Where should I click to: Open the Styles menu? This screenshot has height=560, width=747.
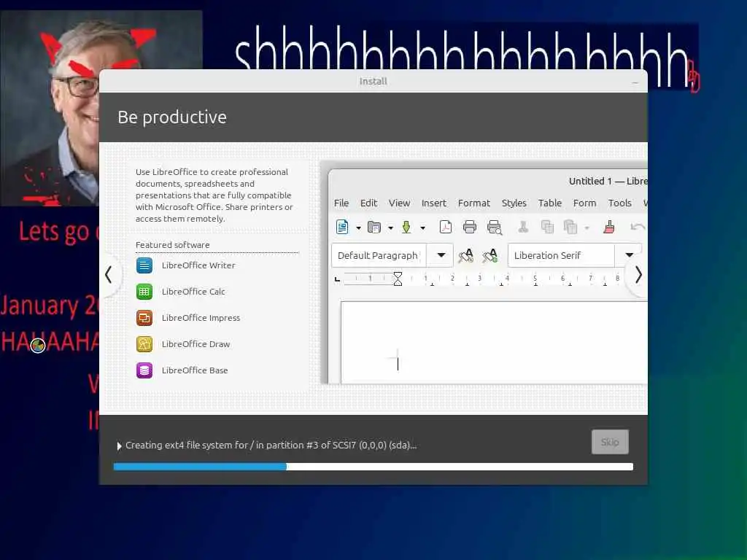tap(514, 203)
